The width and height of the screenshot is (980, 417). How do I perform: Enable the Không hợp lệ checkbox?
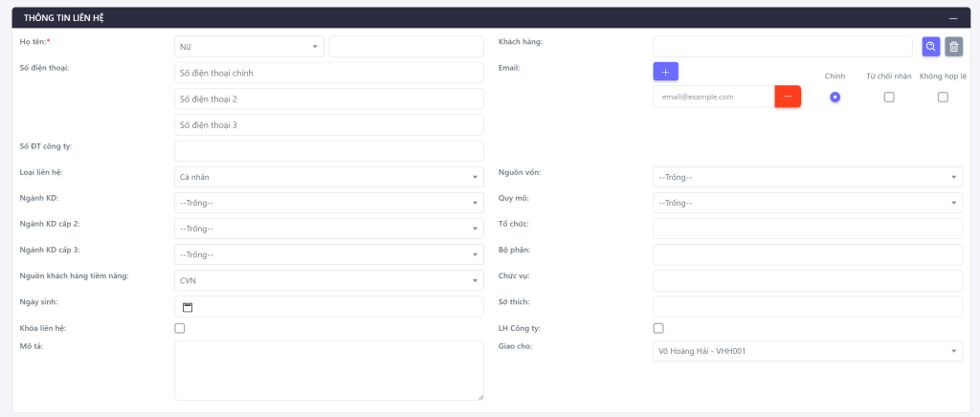pos(943,97)
